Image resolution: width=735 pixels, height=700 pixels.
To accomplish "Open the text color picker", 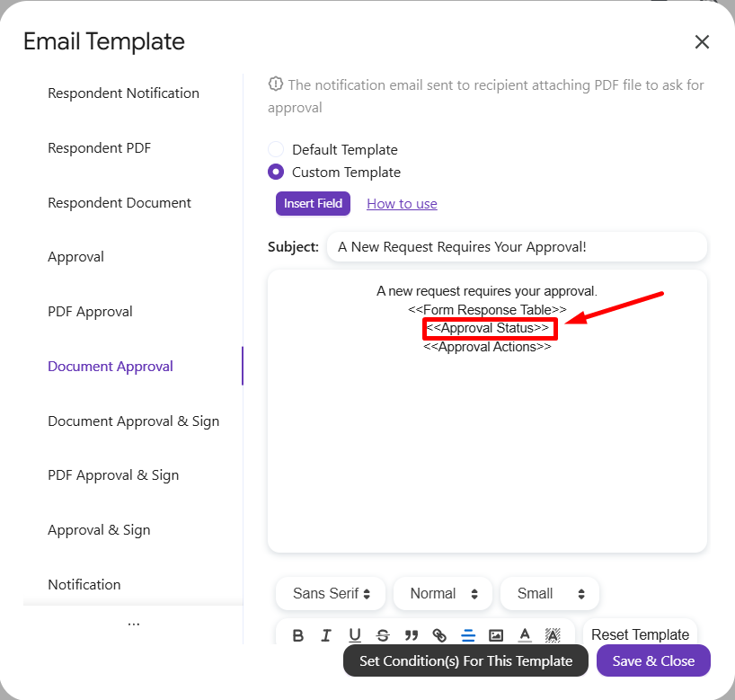I will (525, 635).
